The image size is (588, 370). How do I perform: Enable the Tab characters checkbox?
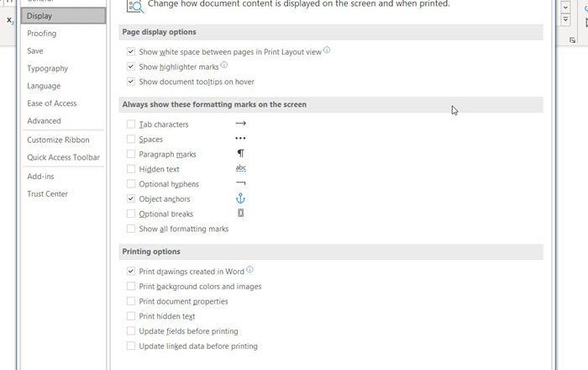point(131,124)
